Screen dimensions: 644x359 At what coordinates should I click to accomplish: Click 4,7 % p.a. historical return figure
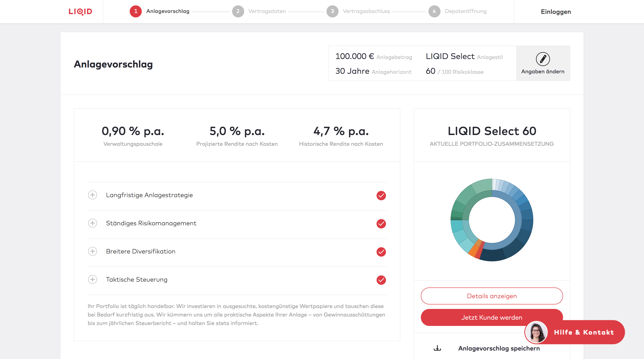pos(341,131)
